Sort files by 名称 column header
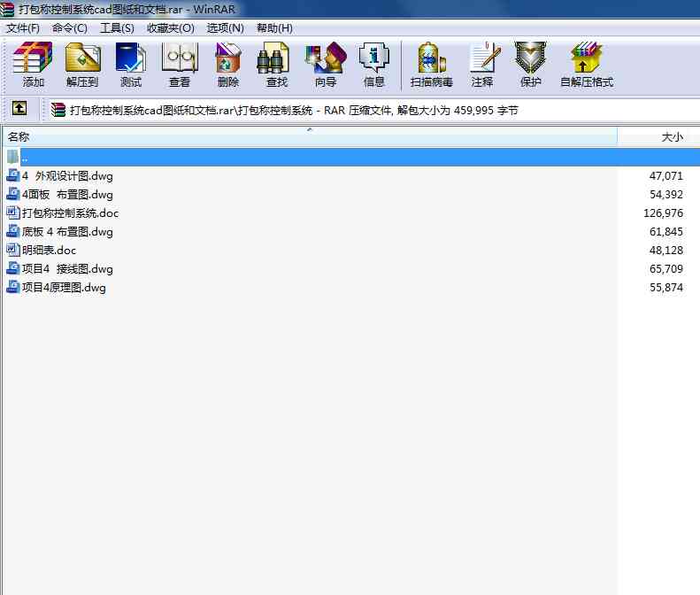 click(310, 136)
